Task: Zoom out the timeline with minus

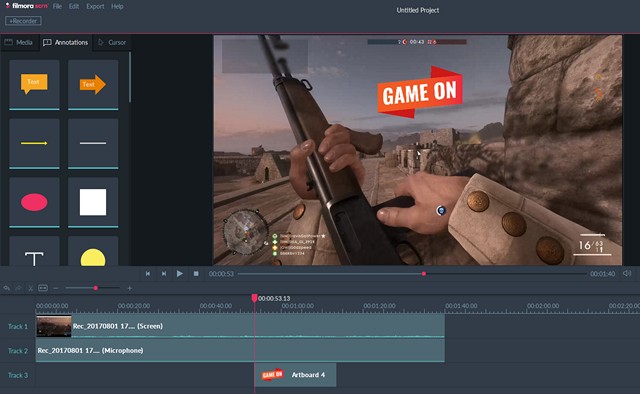Action: (x=56, y=288)
